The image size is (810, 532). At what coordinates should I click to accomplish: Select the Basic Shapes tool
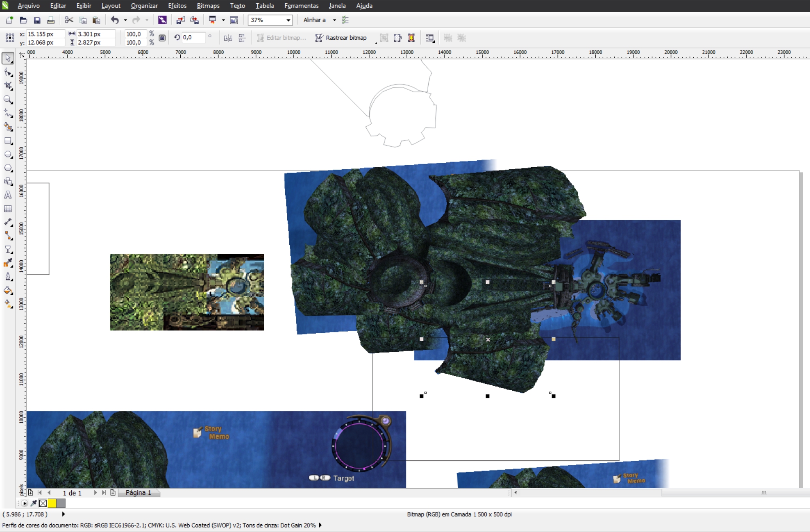coord(8,181)
